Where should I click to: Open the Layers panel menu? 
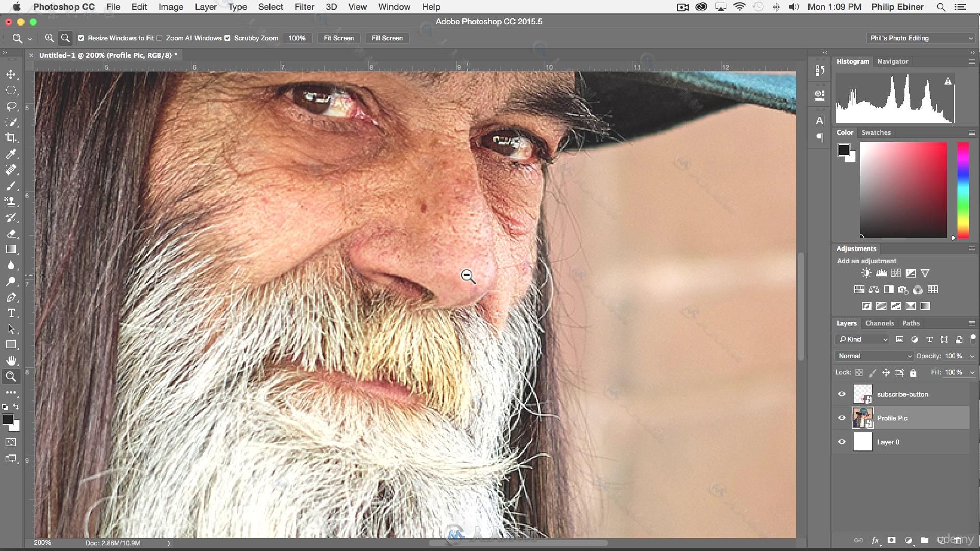(972, 323)
